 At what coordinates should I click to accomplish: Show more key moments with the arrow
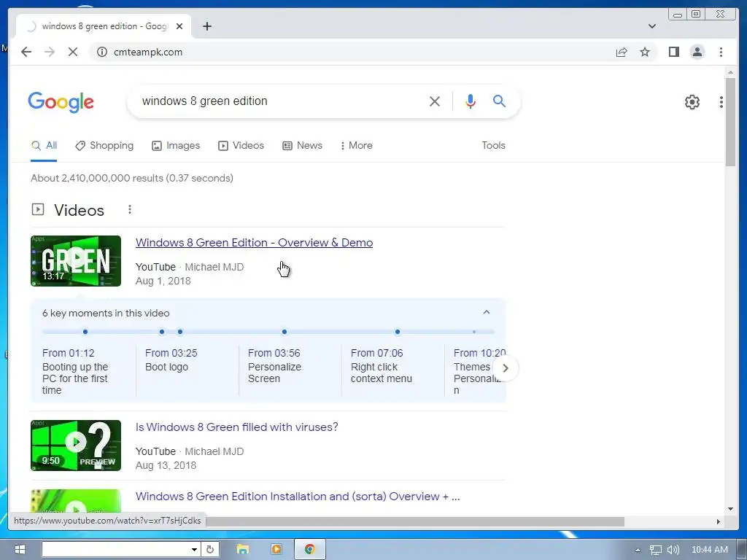506,368
